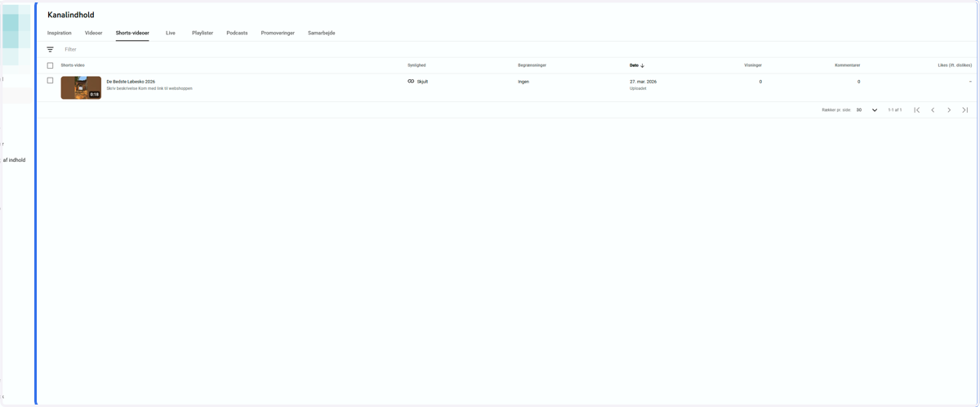This screenshot has width=980, height=407.
Task: Click the Ingen restrictions value
Action: click(523, 82)
